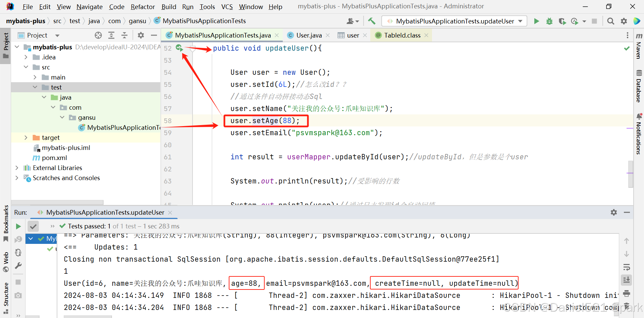The width and height of the screenshot is (644, 318).
Task: Rerun failed tests icon in Run panel
Action: [18, 239]
